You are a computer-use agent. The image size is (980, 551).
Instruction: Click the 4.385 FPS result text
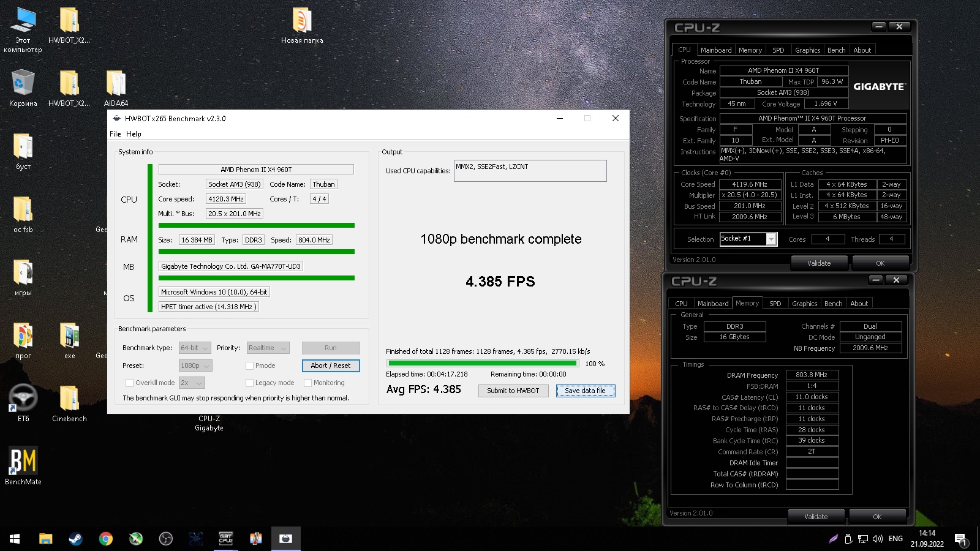[x=500, y=282]
